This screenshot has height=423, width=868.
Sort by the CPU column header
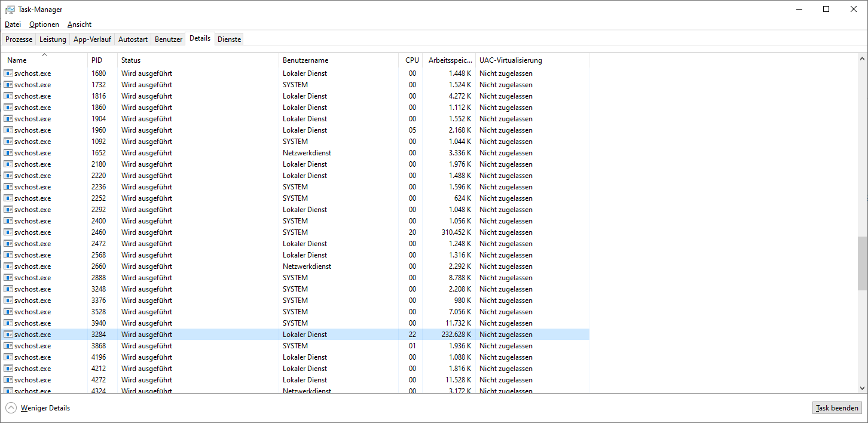[x=411, y=60]
